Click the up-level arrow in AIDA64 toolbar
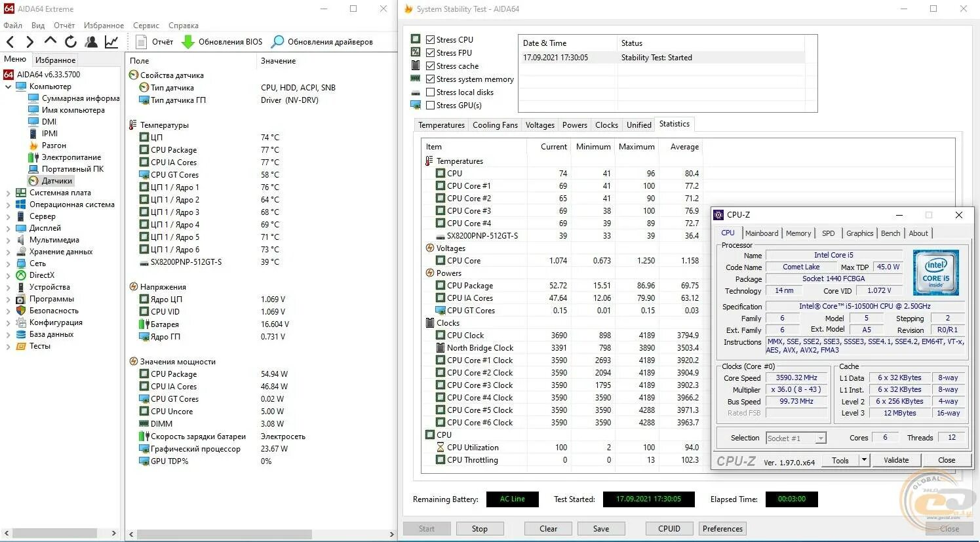 50,41
